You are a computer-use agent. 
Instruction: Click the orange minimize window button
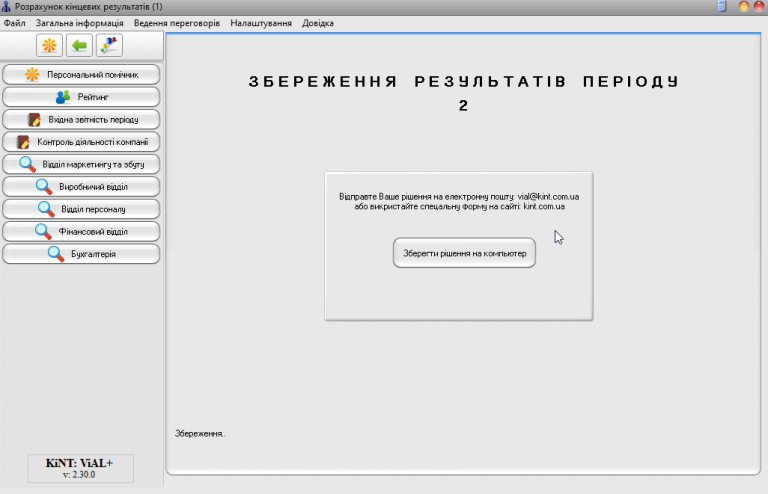point(744,6)
